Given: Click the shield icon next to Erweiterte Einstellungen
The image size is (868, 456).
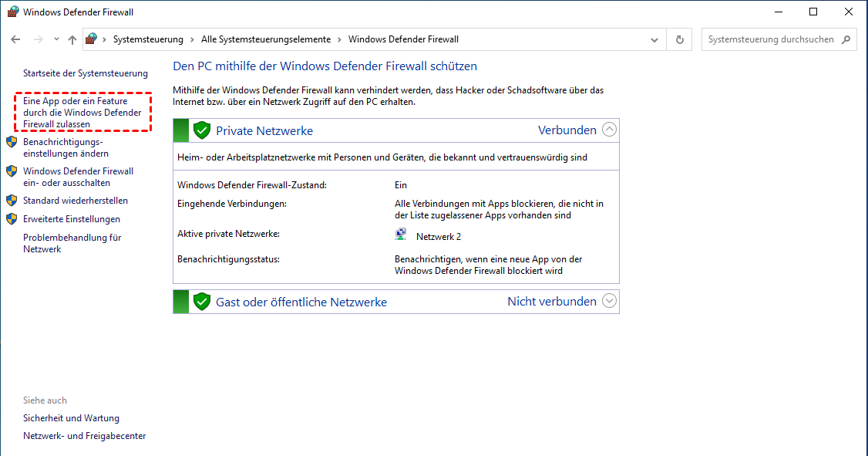Looking at the screenshot, I should point(12,219).
